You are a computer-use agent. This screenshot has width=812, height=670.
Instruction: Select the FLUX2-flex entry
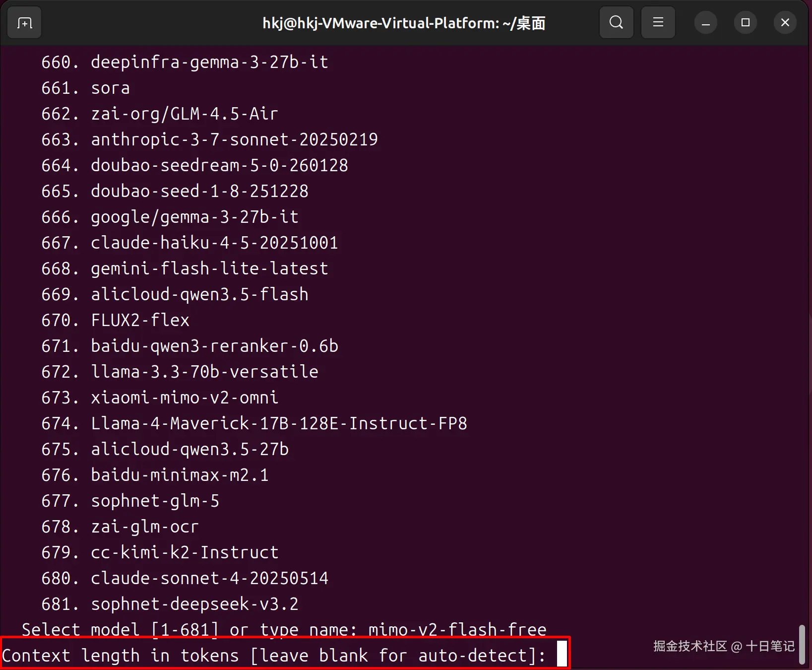tap(115, 320)
